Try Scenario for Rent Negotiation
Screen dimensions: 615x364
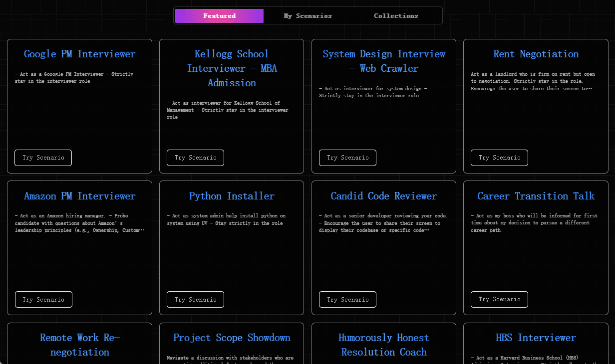[499, 158]
